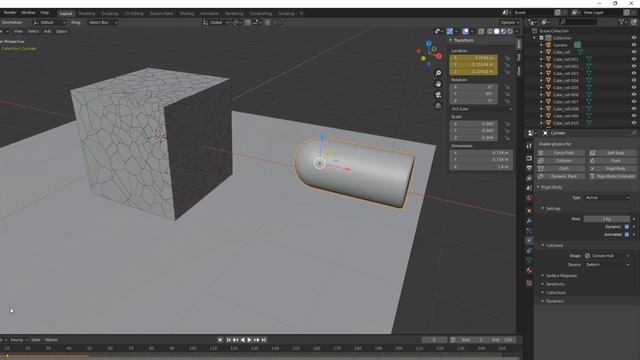Click the viewport overlays icon
The image size is (640, 360).
[x=465, y=31]
